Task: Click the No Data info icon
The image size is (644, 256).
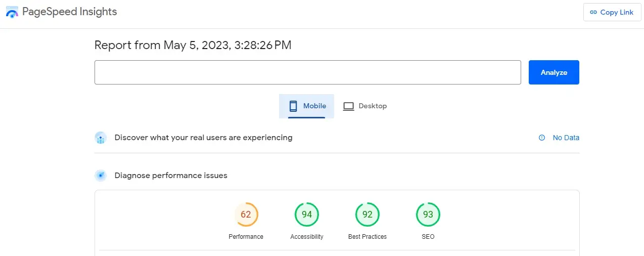Action: (x=542, y=138)
